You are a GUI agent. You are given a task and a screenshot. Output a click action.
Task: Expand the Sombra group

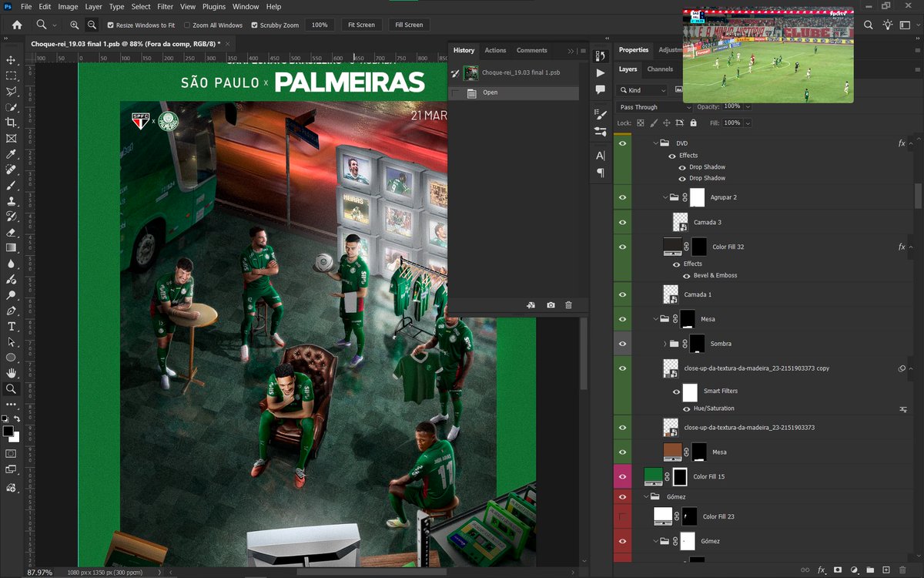tap(665, 344)
